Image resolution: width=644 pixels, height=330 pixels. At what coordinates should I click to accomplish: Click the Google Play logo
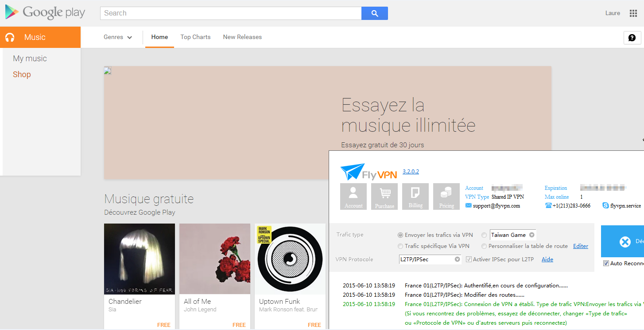coord(45,12)
